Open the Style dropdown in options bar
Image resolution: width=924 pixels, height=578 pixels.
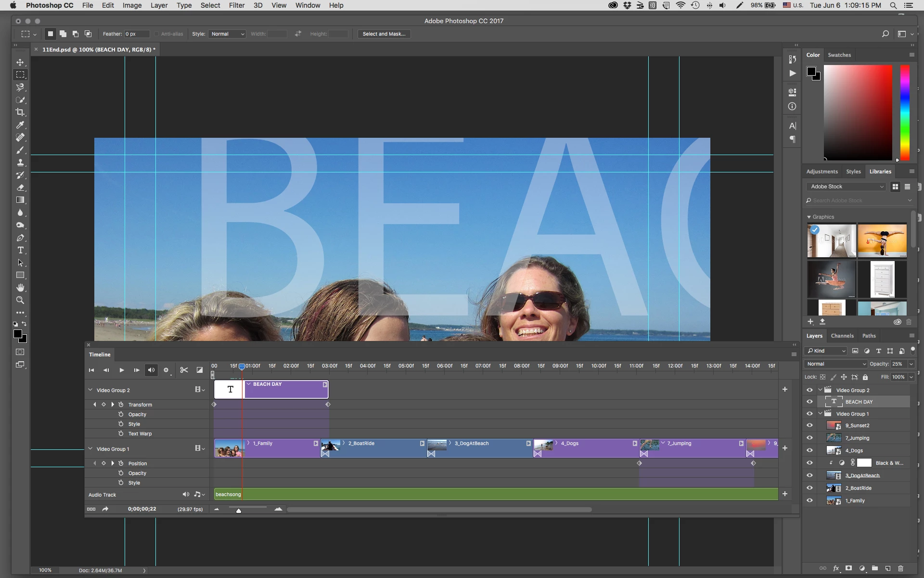coord(228,34)
